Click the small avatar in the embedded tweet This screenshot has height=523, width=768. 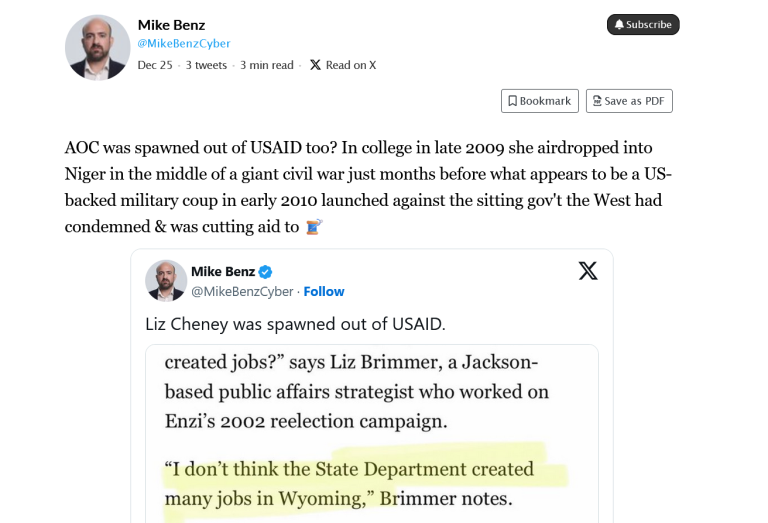(x=166, y=280)
